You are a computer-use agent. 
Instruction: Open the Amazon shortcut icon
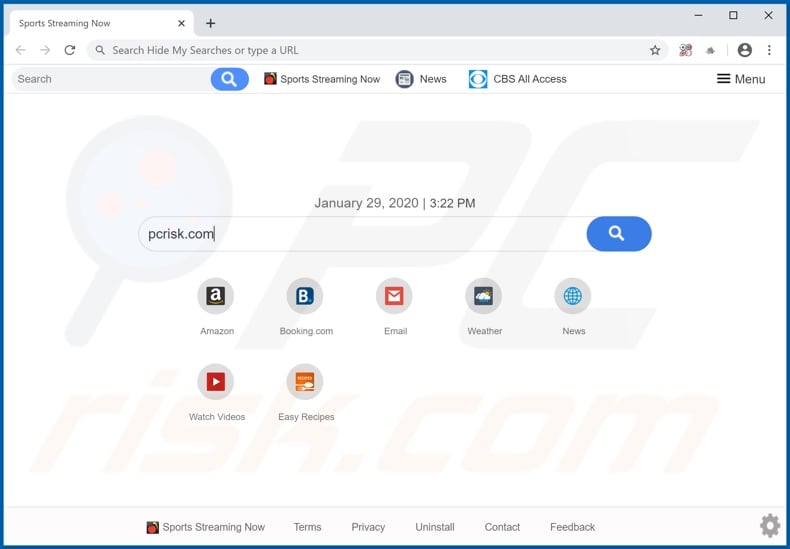pos(216,296)
